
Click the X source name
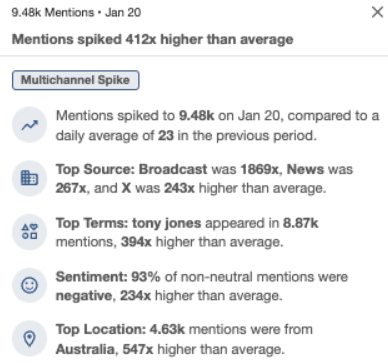click(x=126, y=188)
